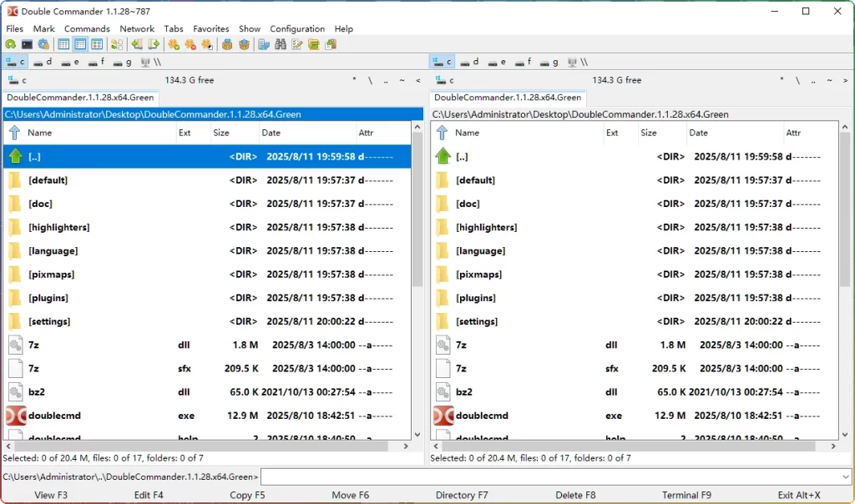
Task: Open the Configuration menu
Action: coord(298,29)
